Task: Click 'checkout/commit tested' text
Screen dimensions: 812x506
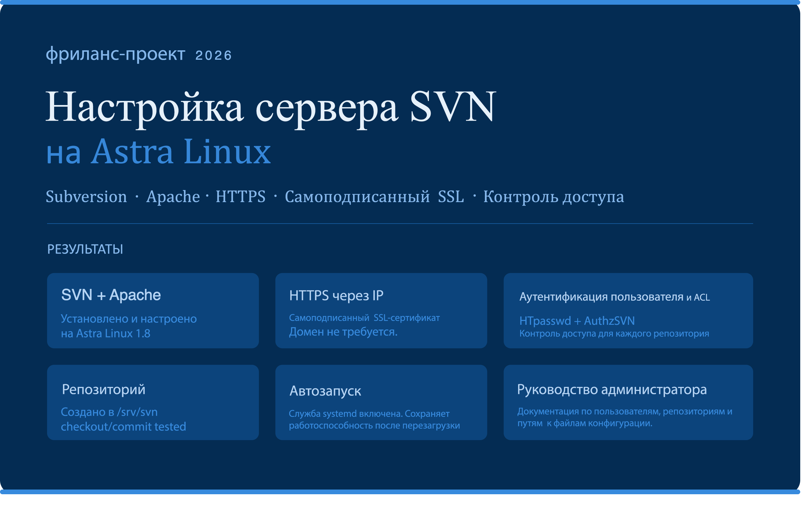Action: coord(124,427)
